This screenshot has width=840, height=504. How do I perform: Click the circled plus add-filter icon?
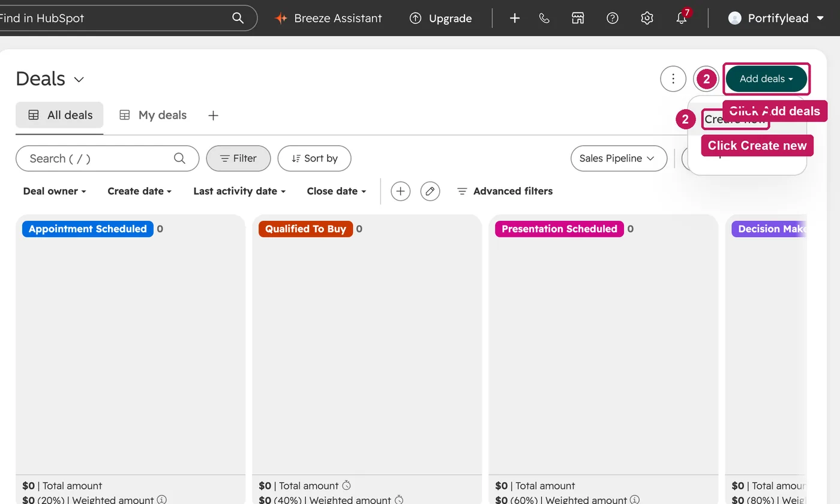400,191
